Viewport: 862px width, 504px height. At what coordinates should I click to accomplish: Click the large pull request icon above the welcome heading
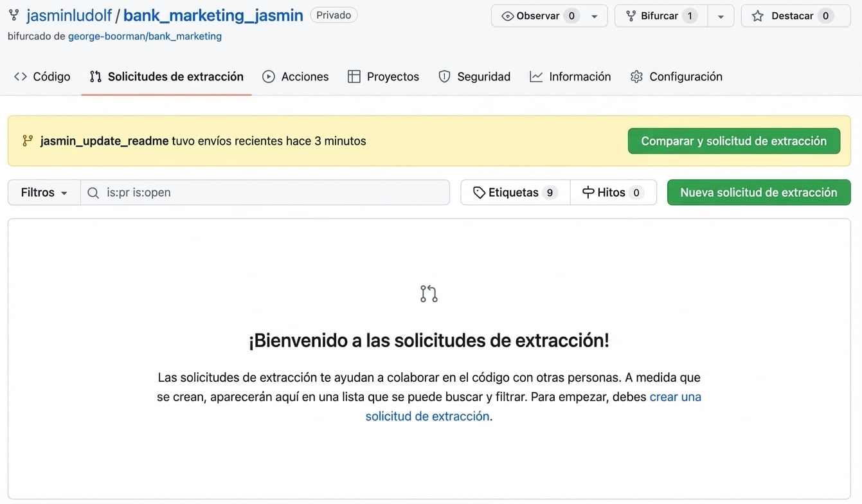point(429,294)
